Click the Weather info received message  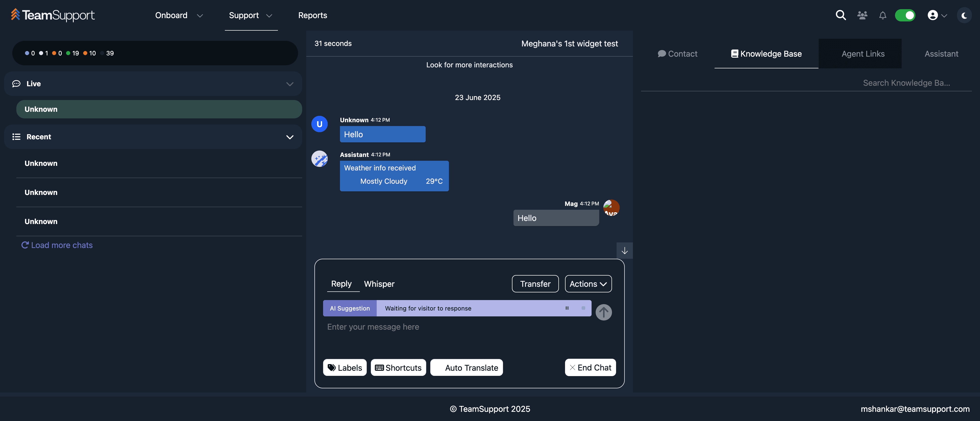tap(394, 176)
